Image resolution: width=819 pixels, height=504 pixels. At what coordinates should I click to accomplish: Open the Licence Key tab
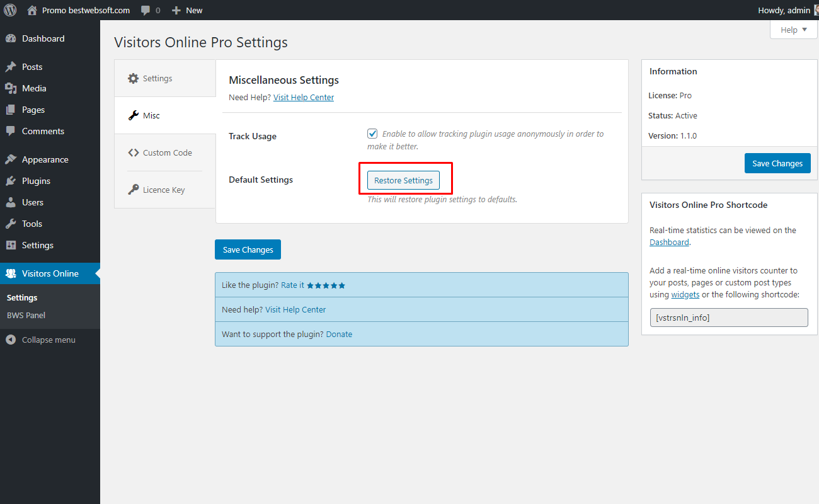coord(165,190)
